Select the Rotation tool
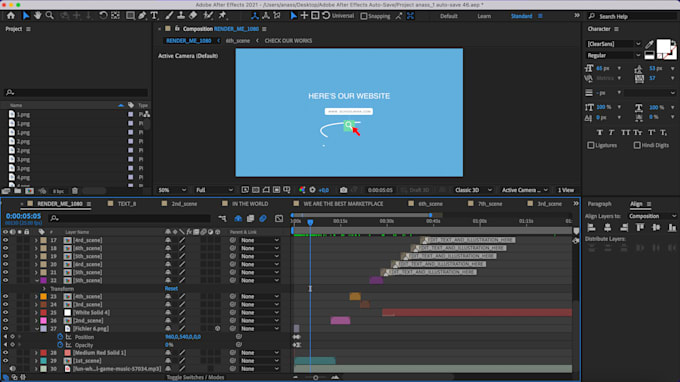Image resolution: width=680 pixels, height=382 pixels. coord(103,16)
